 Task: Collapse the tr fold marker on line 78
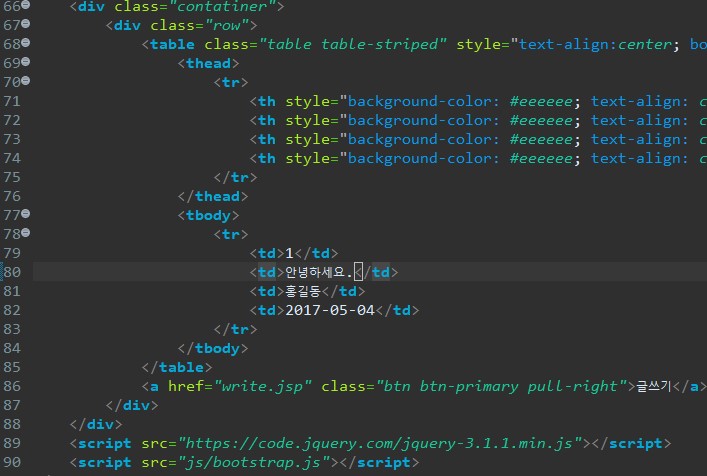(26, 233)
